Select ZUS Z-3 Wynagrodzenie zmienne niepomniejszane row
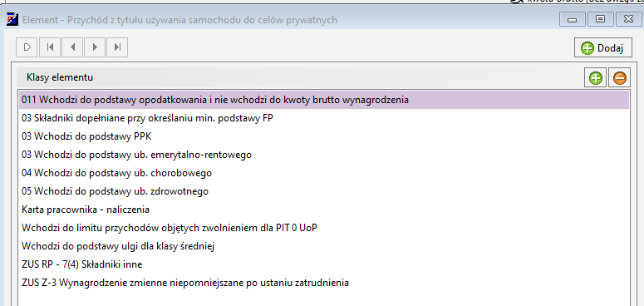The width and height of the screenshot is (644, 306). pyautogui.click(x=323, y=283)
